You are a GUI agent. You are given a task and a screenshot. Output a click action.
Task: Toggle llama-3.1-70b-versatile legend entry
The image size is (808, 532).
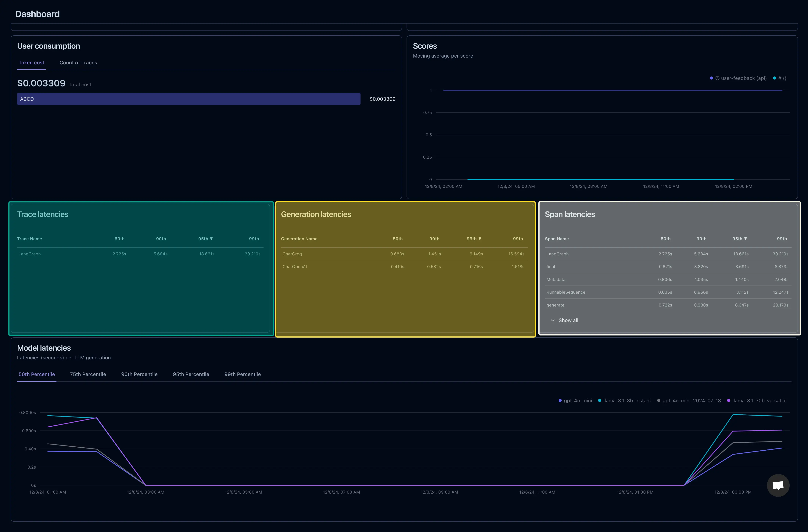756,401
